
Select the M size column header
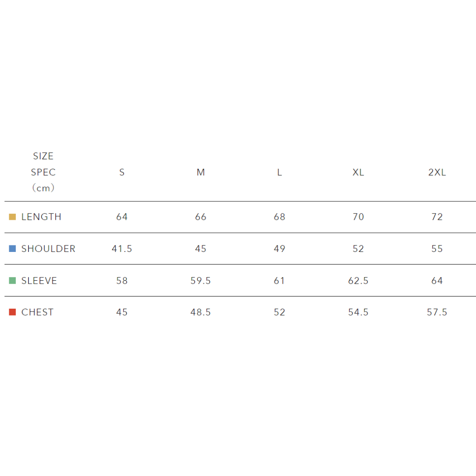tap(200, 172)
